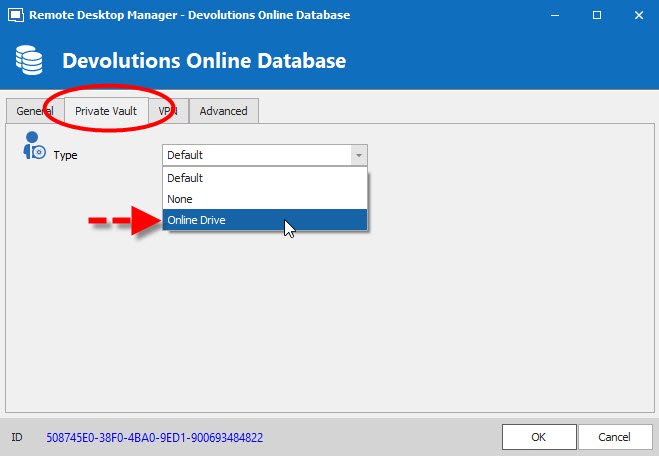Collapse the Type dropdown using its arrow
Viewport: 659px width, 456px height.
click(357, 155)
